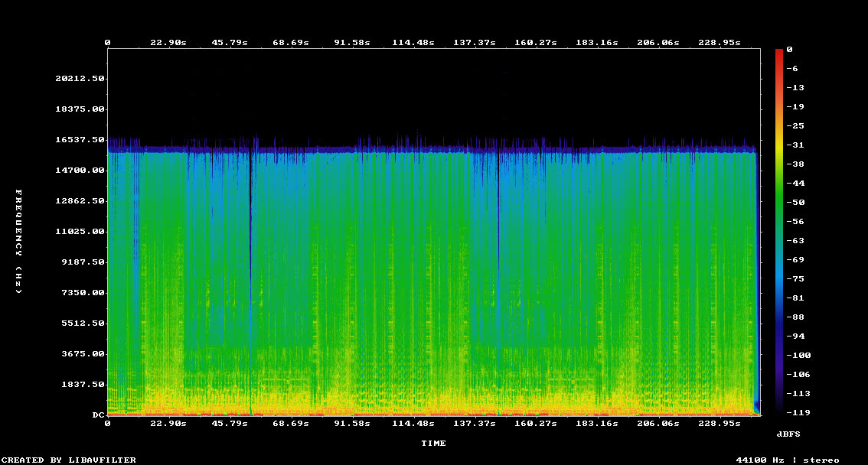Select the DC label on frequency axis
This screenshot has height=465, width=868.
coord(98,415)
